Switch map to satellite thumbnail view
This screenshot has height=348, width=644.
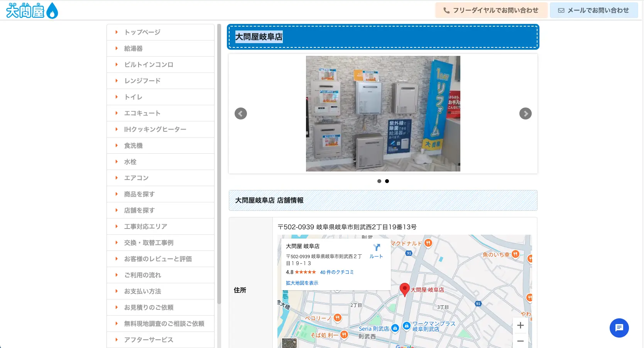click(289, 343)
